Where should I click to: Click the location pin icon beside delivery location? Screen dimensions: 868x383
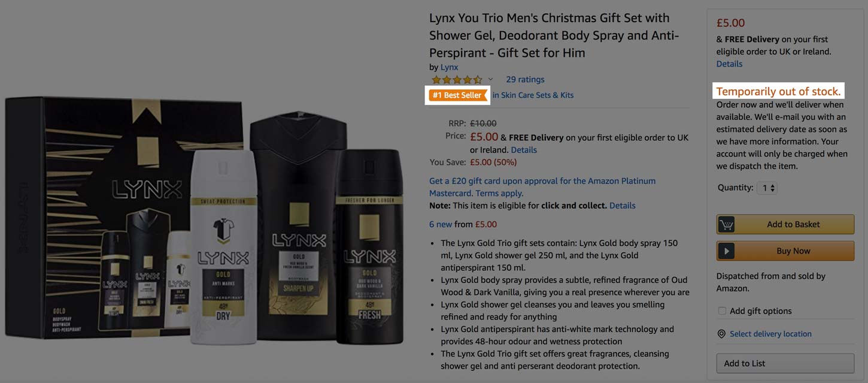pyautogui.click(x=721, y=334)
